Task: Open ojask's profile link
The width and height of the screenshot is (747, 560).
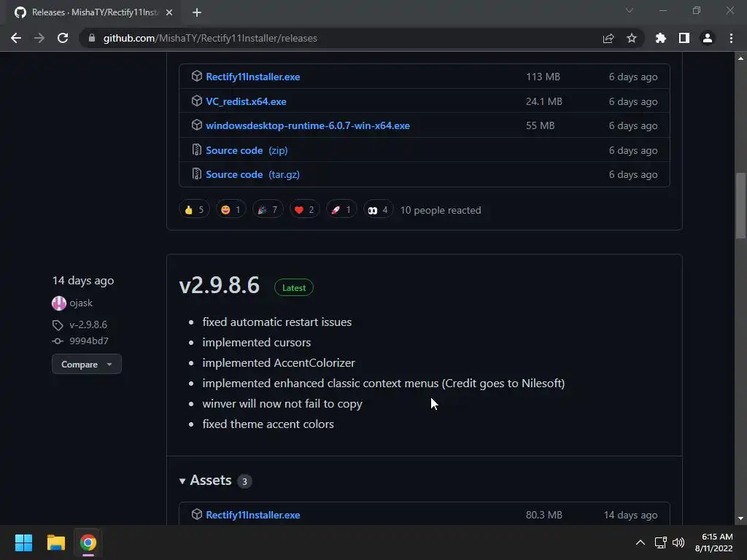Action: click(81, 303)
